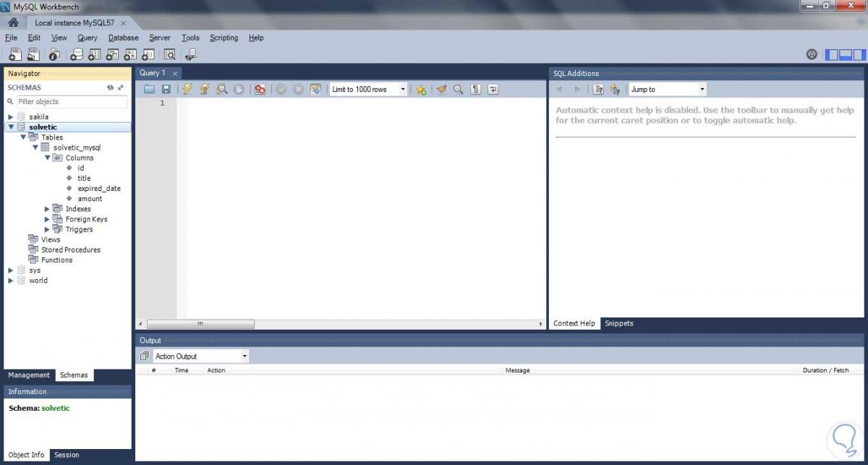Refresh schemas icon in Navigator
The image size is (868, 465).
pos(110,88)
